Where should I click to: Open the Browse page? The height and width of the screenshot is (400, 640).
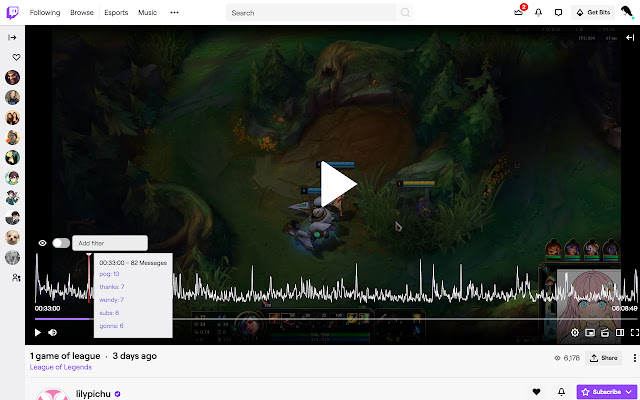82,13
